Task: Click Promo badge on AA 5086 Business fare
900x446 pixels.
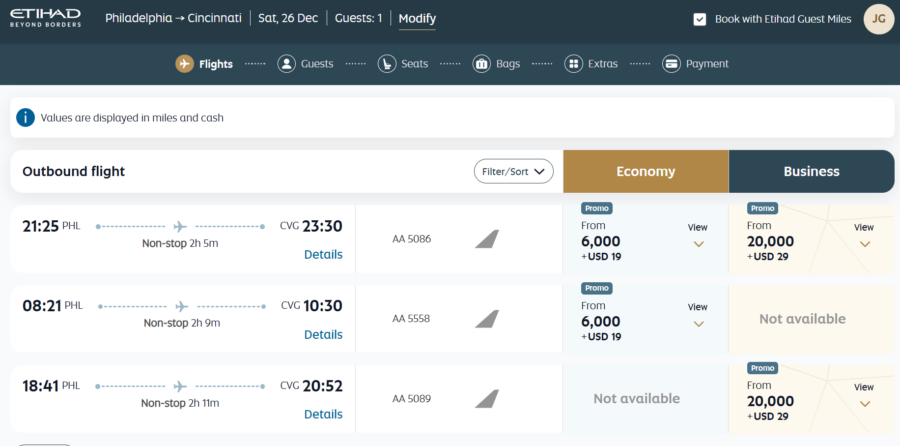Action: pos(763,208)
